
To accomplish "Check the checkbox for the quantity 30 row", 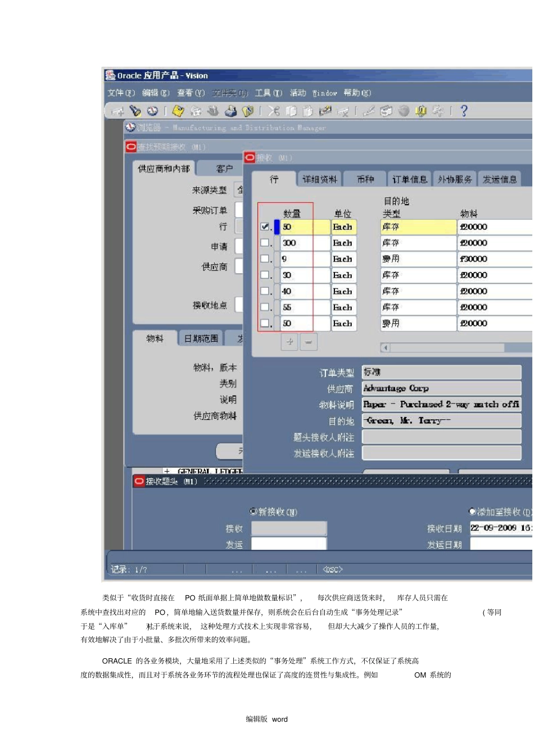I will tap(265, 275).
